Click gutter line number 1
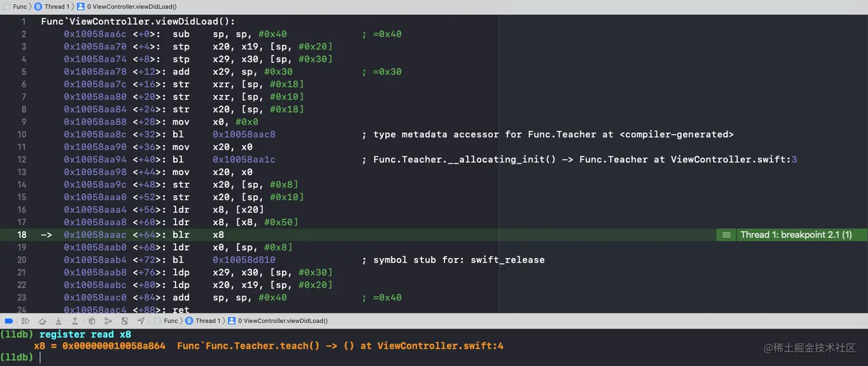 pyautogui.click(x=24, y=21)
